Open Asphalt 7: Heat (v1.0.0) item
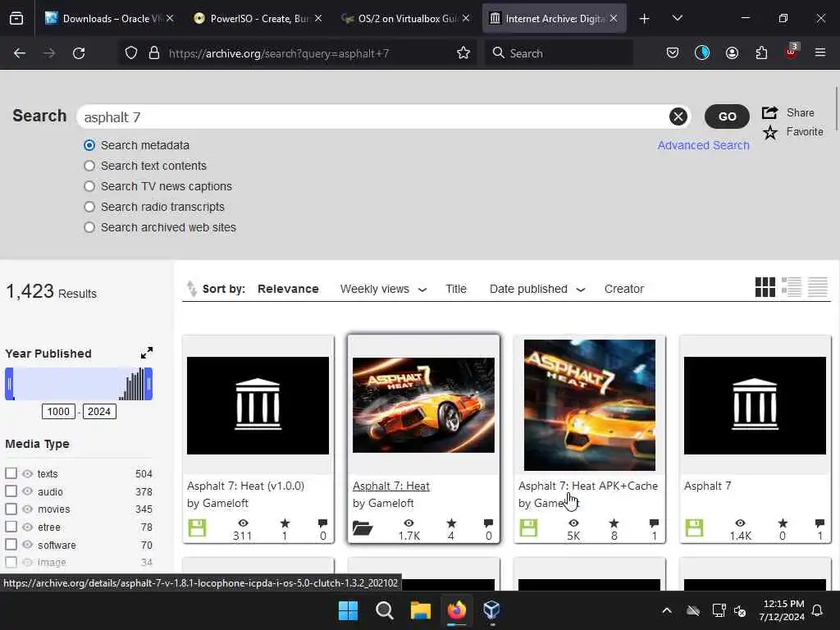Viewport: 840px width, 630px height. point(245,486)
